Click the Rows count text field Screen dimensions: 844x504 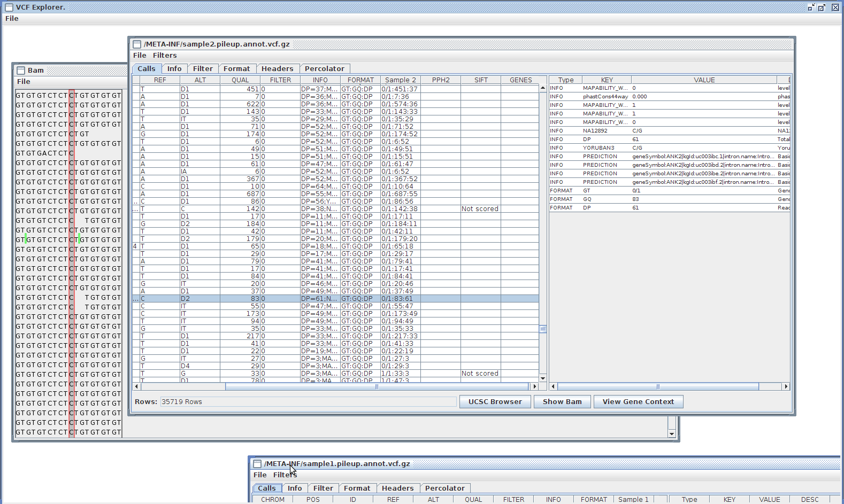[x=308, y=402]
